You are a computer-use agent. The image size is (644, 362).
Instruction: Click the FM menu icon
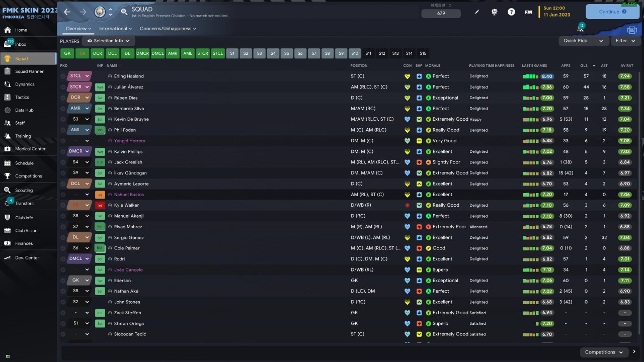528,12
